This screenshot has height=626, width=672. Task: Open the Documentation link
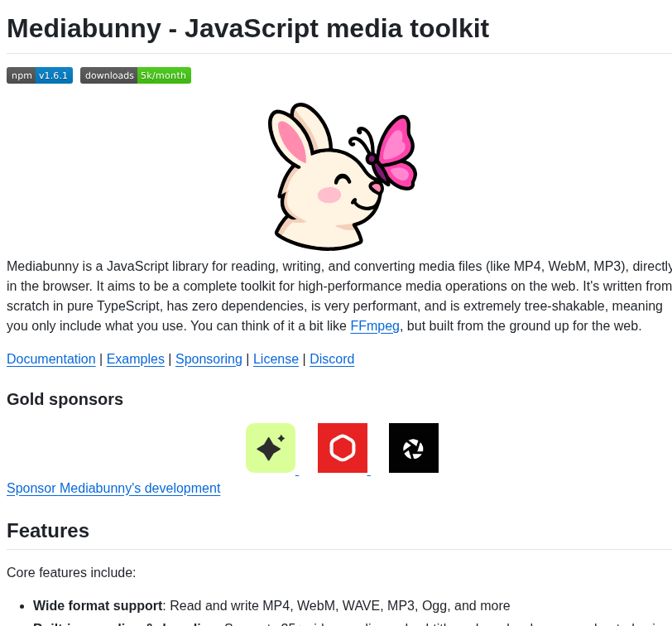pyautogui.click(x=51, y=359)
